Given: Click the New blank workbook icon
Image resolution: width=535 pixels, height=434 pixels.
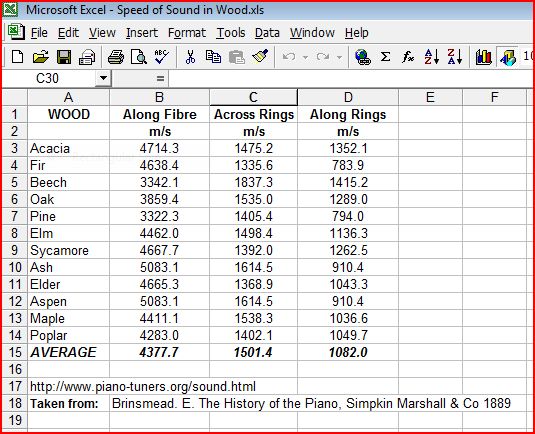Looking at the screenshot, I should pyautogui.click(x=17, y=57).
